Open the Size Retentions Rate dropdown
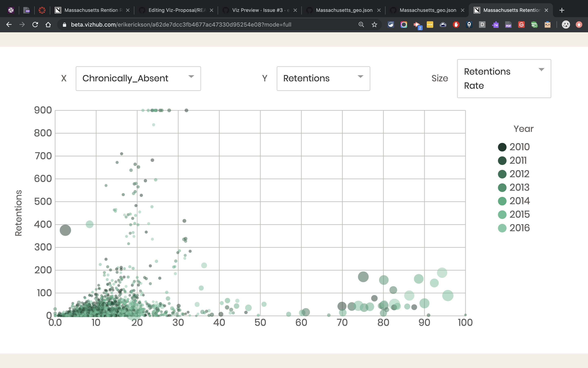This screenshot has width=588, height=368. [504, 78]
